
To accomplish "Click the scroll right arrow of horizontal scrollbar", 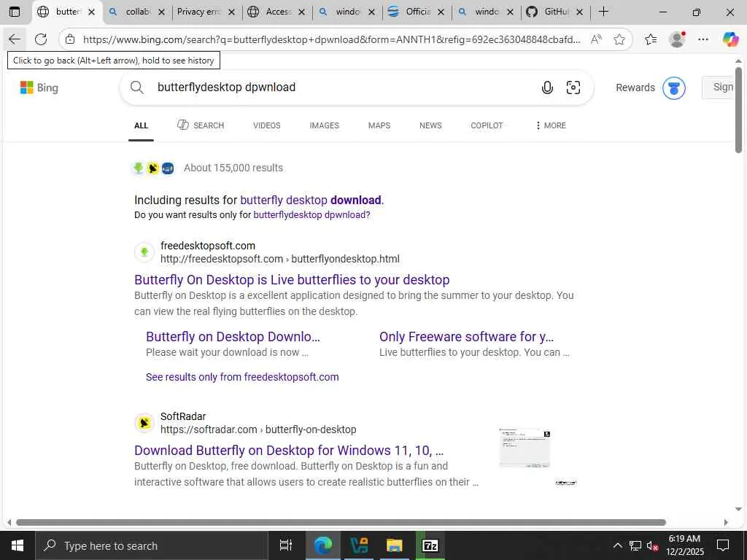I will 726,522.
